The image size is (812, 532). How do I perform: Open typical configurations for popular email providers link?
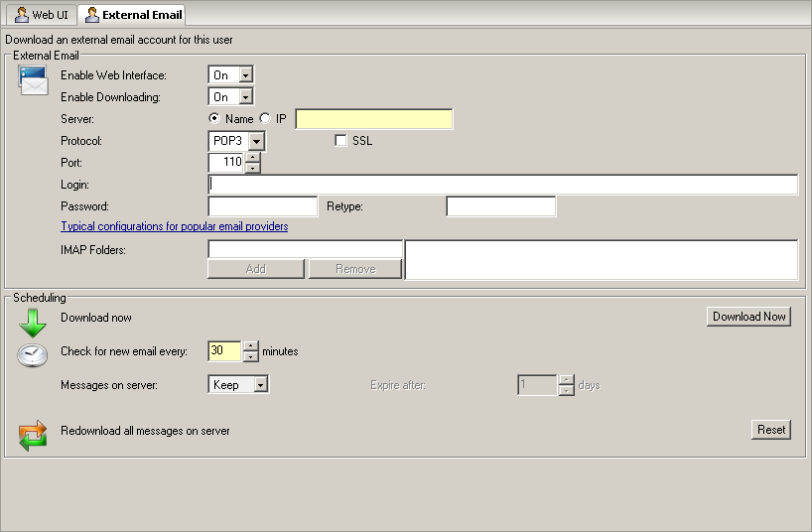(x=174, y=226)
